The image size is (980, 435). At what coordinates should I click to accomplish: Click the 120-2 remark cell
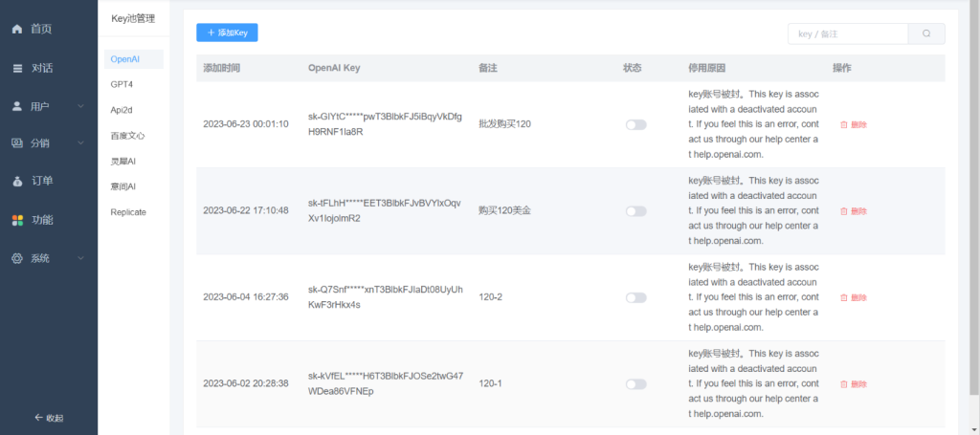point(490,297)
